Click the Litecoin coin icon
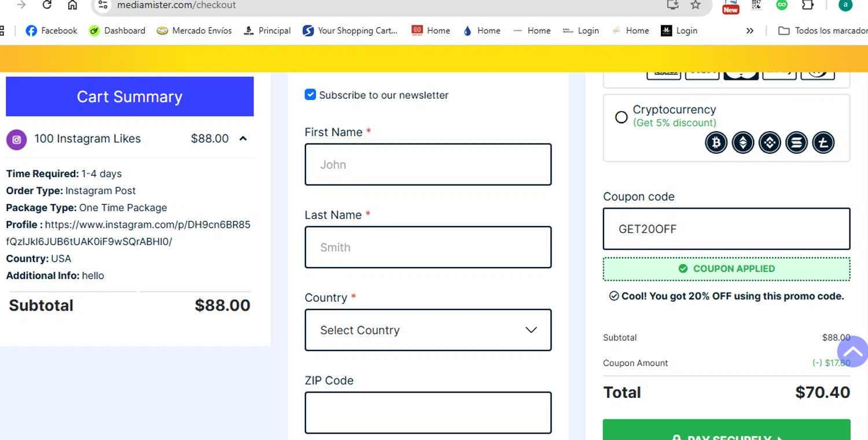 (823, 142)
